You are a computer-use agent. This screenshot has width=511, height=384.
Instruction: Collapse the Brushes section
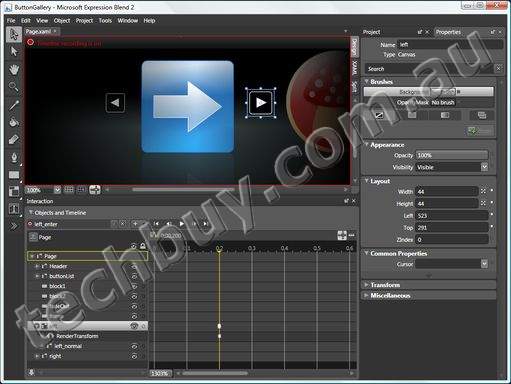[366, 81]
